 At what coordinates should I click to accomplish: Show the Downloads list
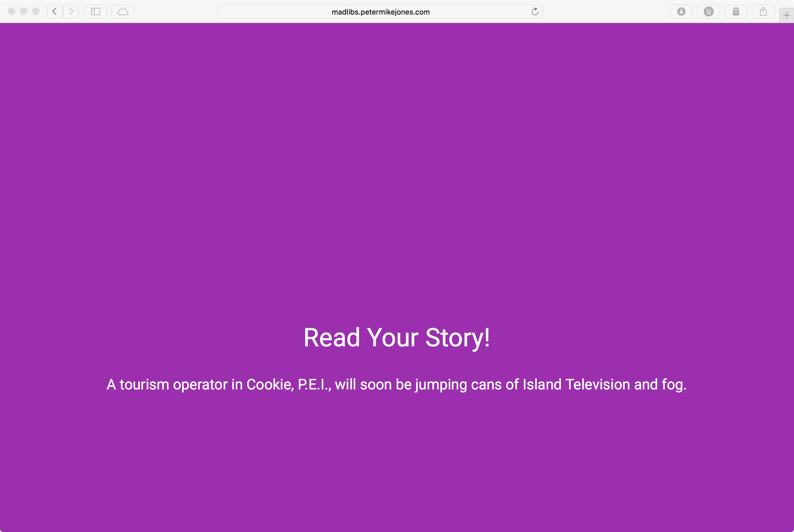[681, 12]
